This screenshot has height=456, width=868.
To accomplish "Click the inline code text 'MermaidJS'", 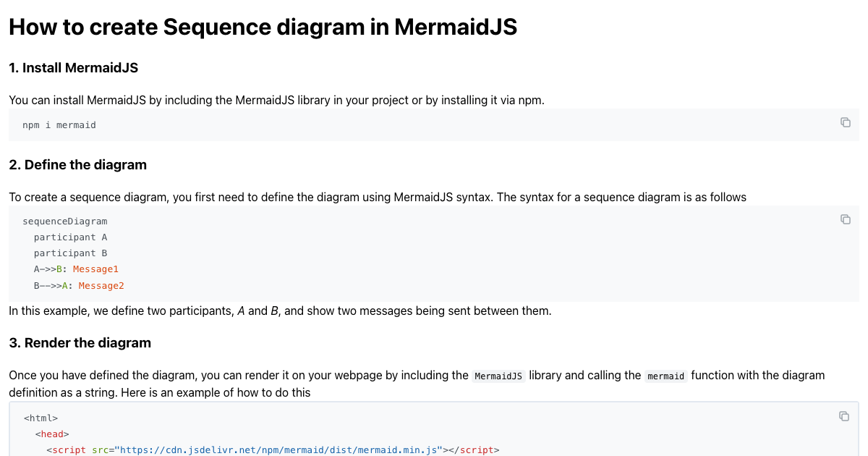I will click(498, 376).
